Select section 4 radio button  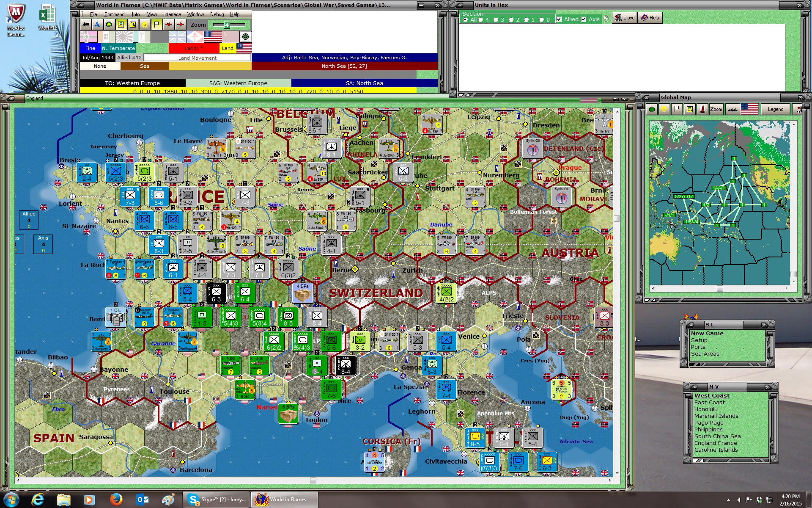tap(480, 19)
